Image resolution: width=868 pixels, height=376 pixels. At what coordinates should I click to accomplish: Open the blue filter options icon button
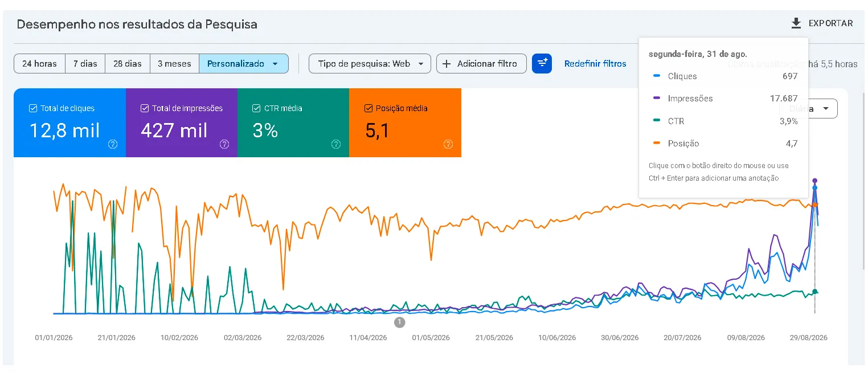click(x=542, y=63)
